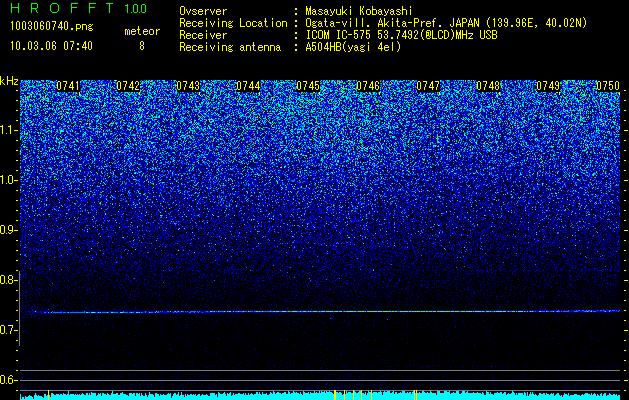The height and width of the screenshot is (400, 629).
Task: Click the yellow meteor marker near 0741
Action: pyautogui.click(x=49, y=395)
